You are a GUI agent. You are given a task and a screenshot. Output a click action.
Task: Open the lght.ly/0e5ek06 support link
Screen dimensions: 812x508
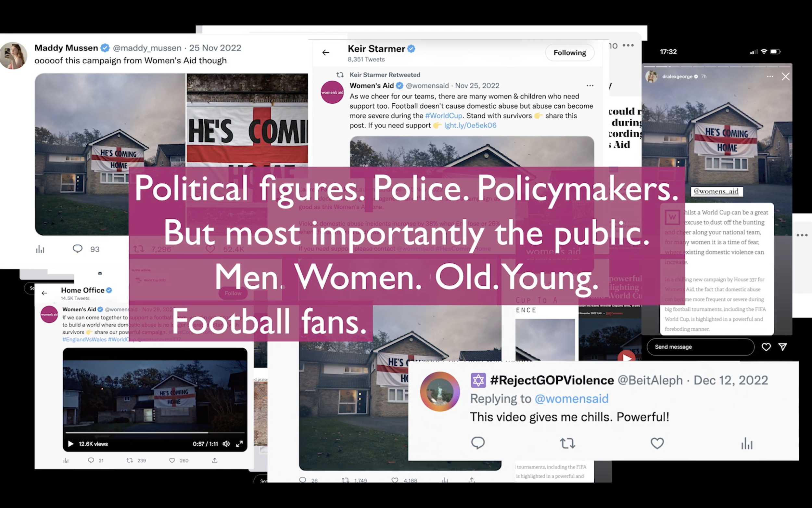470,125
